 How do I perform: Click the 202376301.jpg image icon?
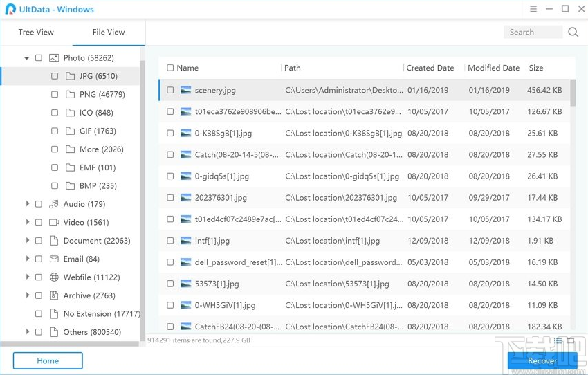[x=185, y=198]
